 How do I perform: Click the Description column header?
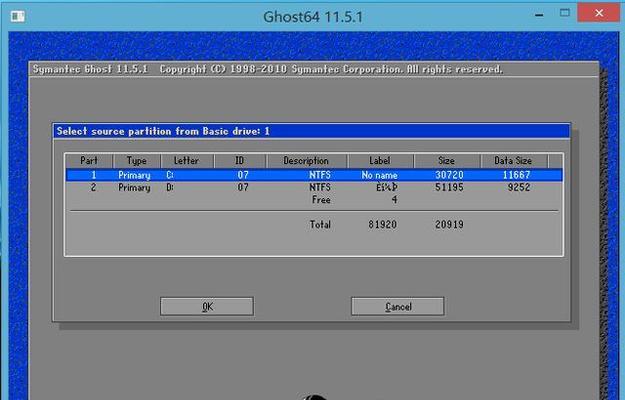[x=306, y=161]
